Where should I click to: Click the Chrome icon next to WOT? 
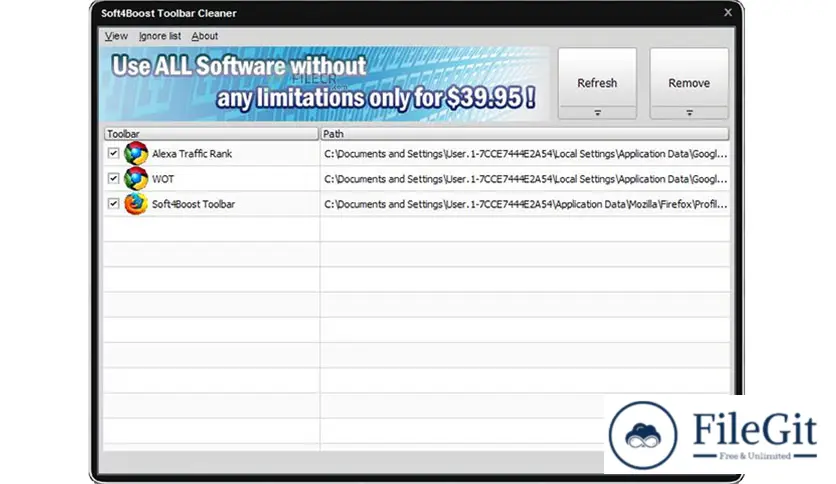click(136, 179)
